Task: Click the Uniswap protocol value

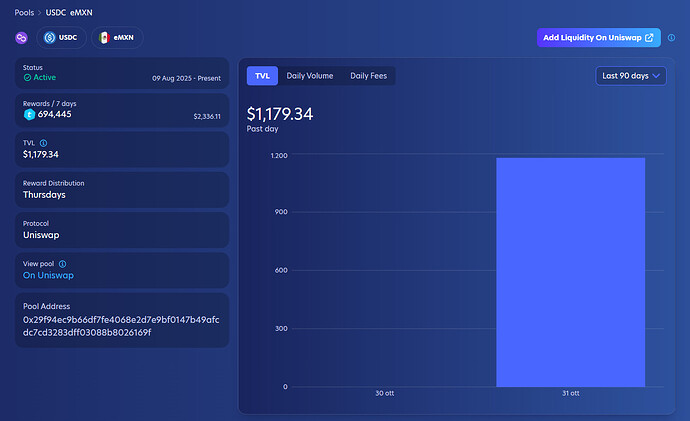Action: tap(41, 235)
